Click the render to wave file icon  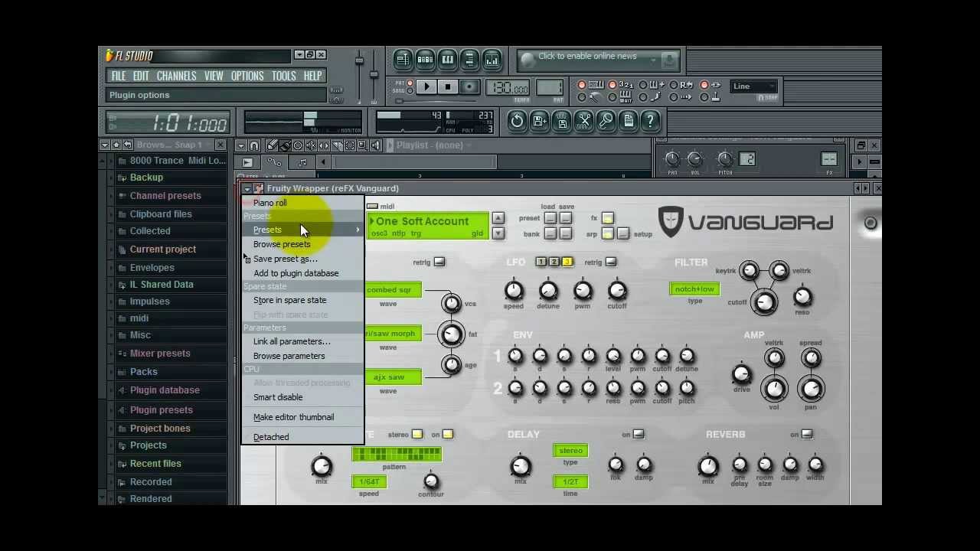click(561, 121)
